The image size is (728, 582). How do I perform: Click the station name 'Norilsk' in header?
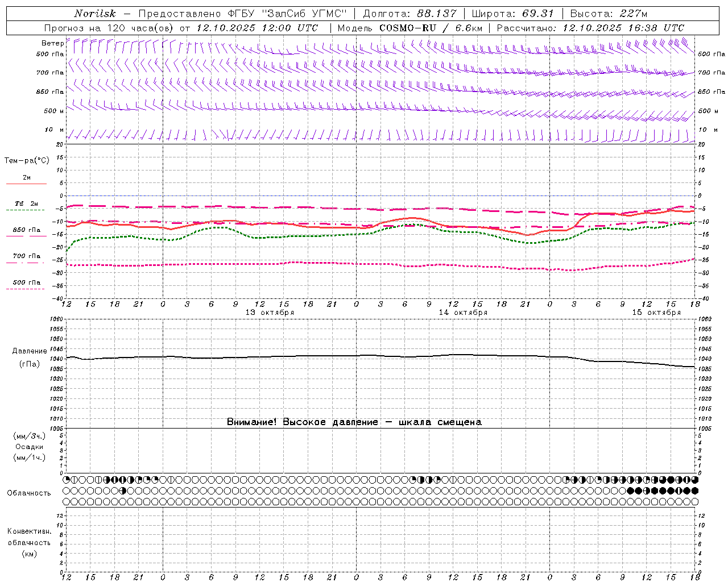94,14
